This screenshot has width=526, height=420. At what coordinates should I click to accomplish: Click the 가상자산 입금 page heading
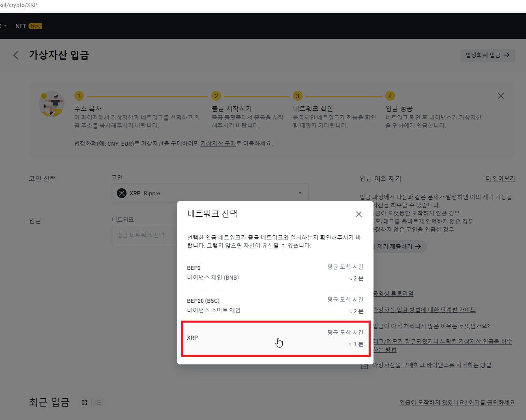pyautogui.click(x=59, y=55)
